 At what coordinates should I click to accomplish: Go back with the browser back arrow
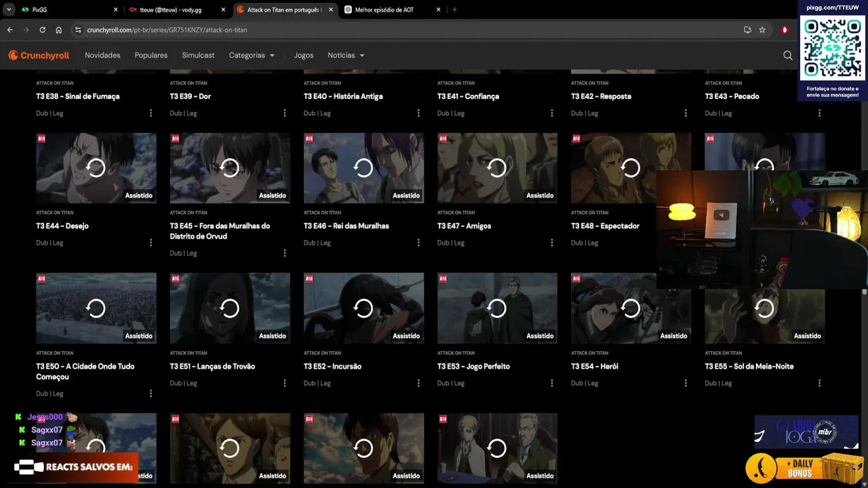tap(9, 30)
